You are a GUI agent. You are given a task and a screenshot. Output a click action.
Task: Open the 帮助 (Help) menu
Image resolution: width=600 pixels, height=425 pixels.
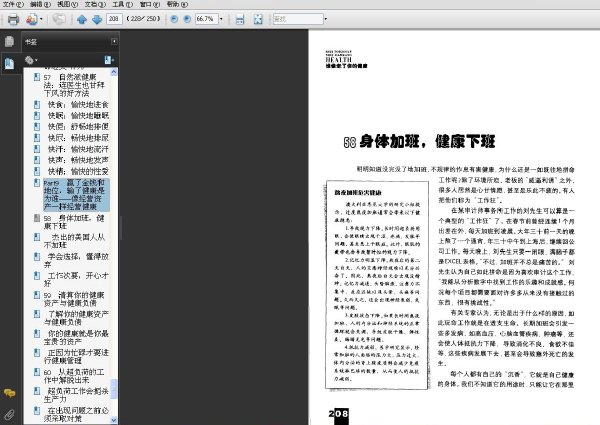177,4
